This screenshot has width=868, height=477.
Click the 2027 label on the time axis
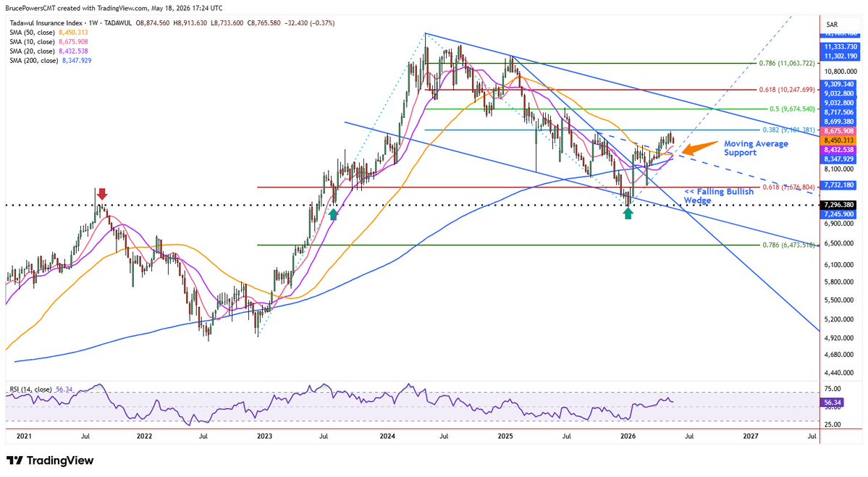[751, 436]
